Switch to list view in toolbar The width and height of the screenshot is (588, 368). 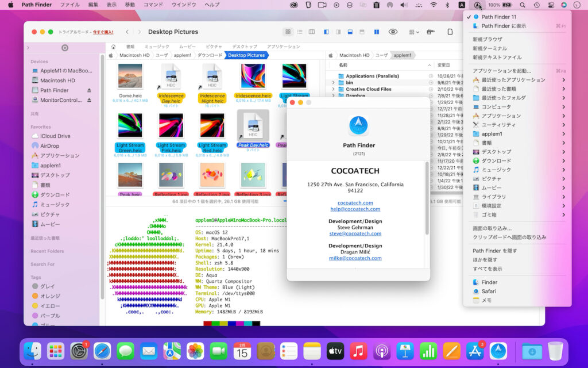point(300,32)
